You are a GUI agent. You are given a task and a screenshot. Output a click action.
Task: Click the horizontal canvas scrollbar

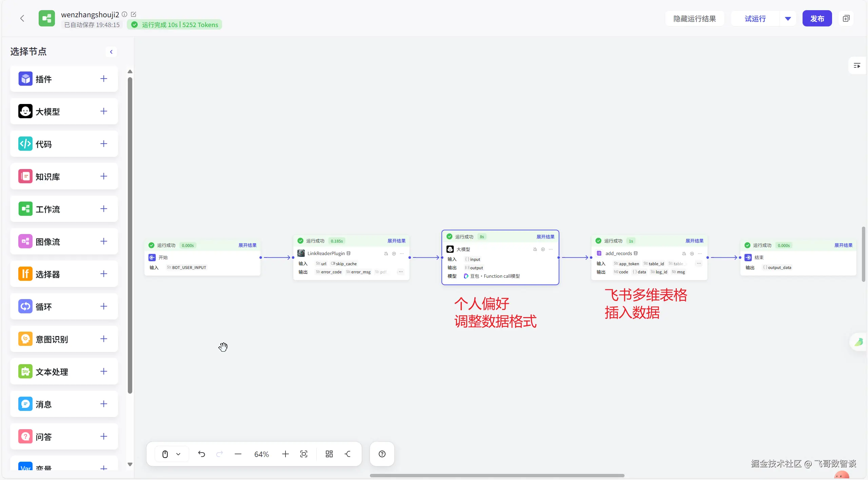pos(497,476)
